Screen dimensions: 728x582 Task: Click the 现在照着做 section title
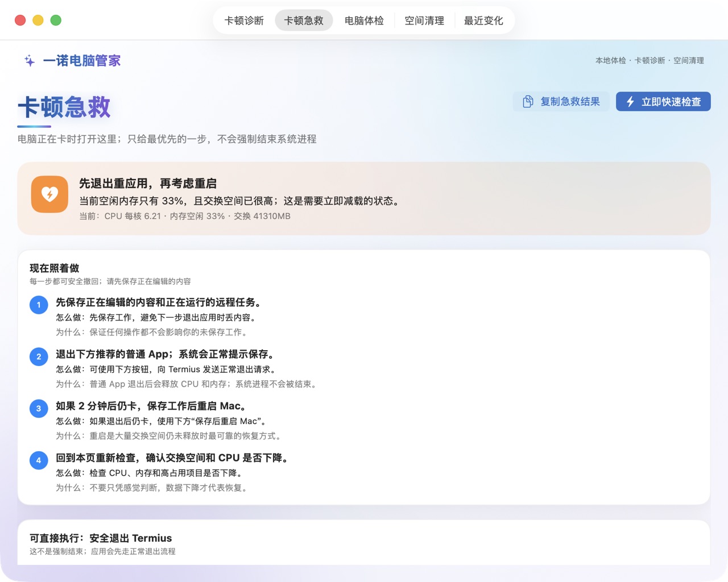54,268
